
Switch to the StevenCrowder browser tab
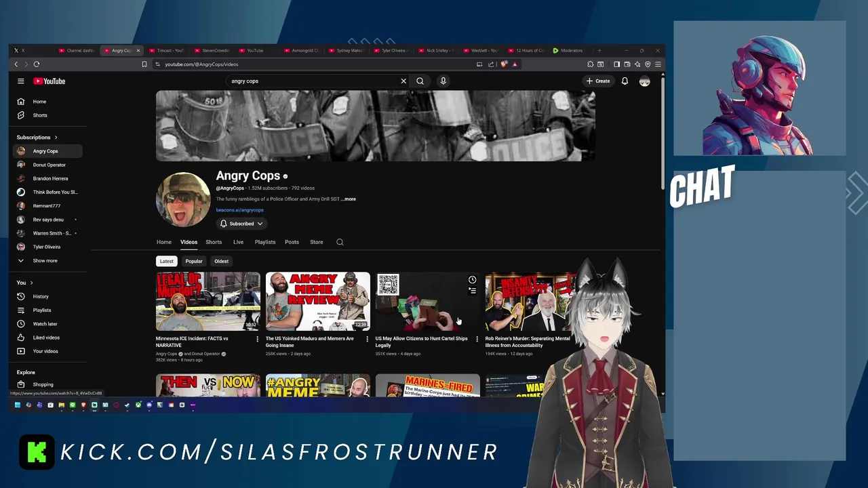[x=212, y=50]
